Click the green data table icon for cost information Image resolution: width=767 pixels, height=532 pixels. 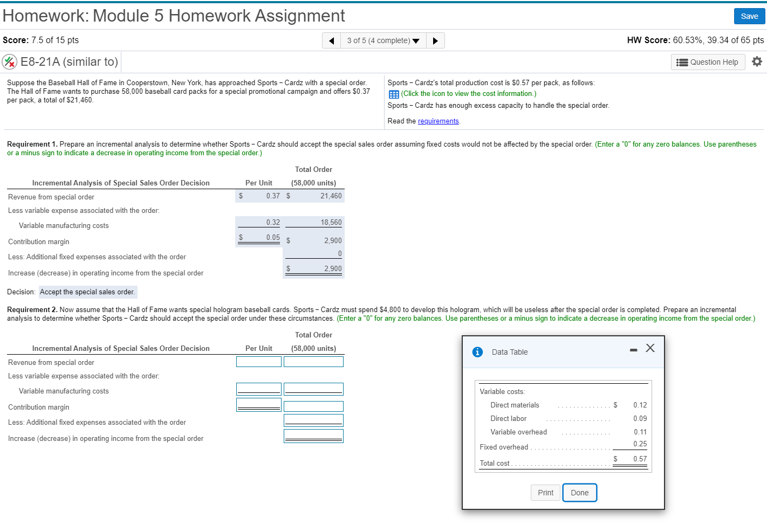393,94
